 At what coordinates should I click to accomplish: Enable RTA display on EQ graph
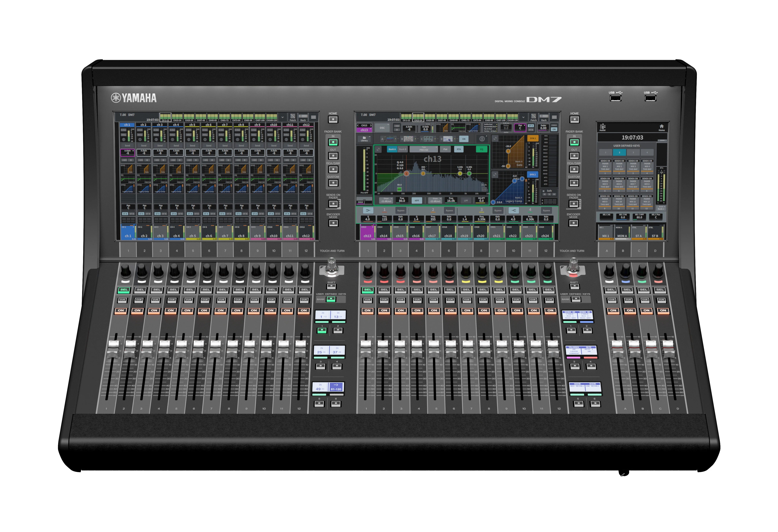459,149
